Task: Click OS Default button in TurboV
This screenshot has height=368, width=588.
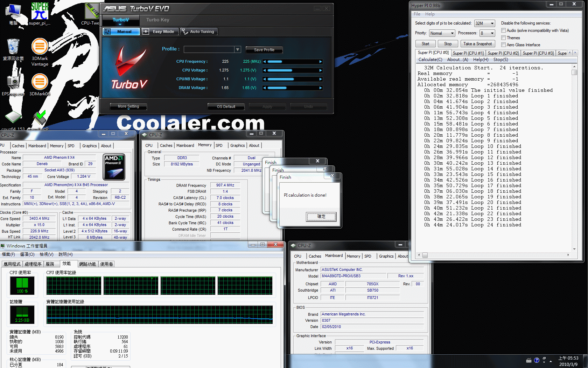Action: [226, 107]
